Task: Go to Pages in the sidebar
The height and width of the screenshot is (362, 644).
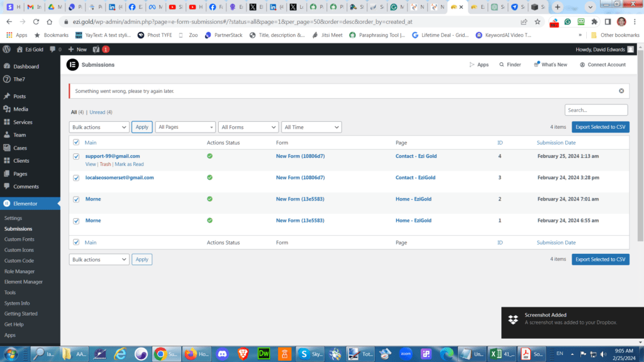Action: pos(20,173)
